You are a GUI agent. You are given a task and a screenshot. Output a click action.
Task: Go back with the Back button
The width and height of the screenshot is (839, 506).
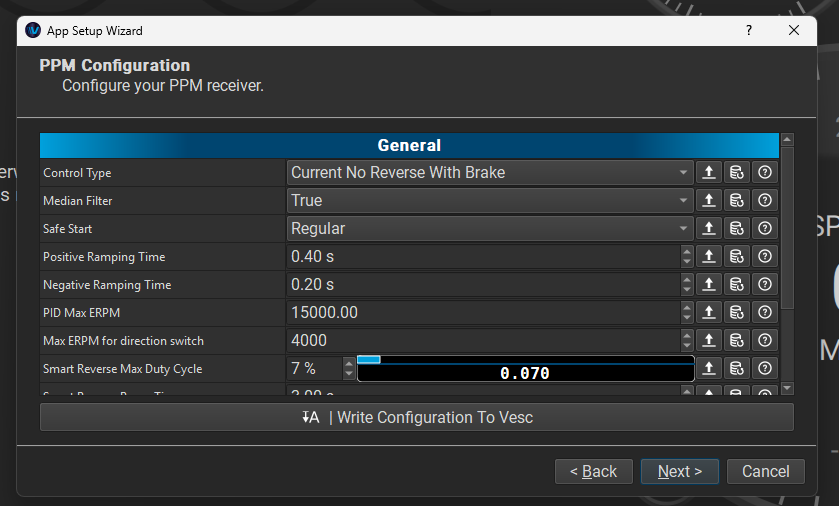click(593, 471)
